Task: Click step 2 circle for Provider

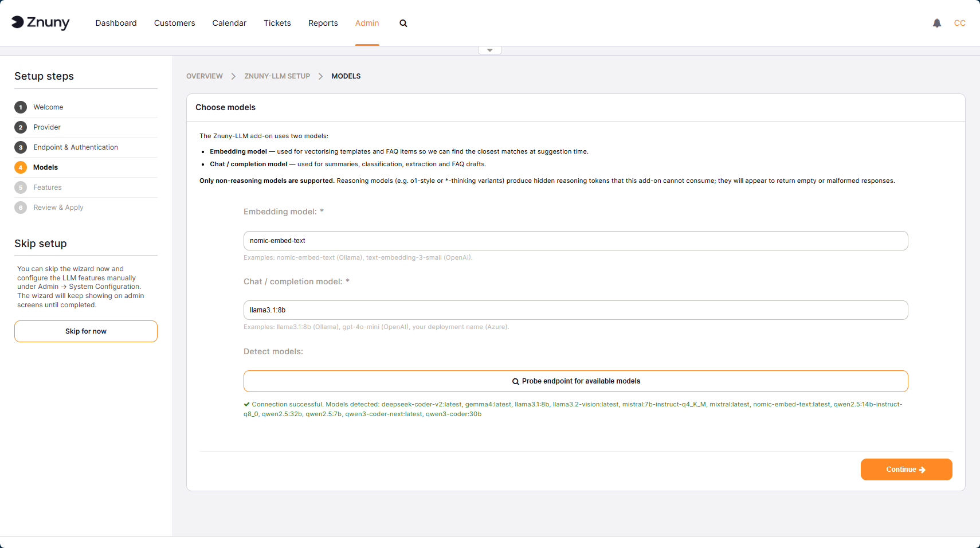Action: pos(21,127)
